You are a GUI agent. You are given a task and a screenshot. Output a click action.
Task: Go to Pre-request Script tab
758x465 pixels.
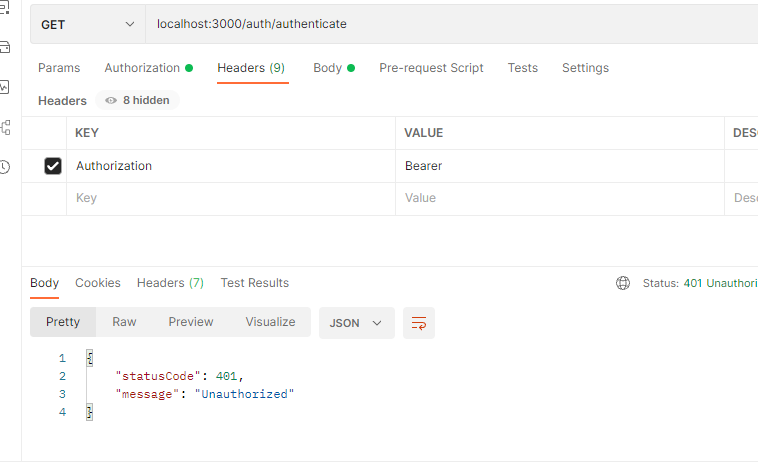[431, 68]
